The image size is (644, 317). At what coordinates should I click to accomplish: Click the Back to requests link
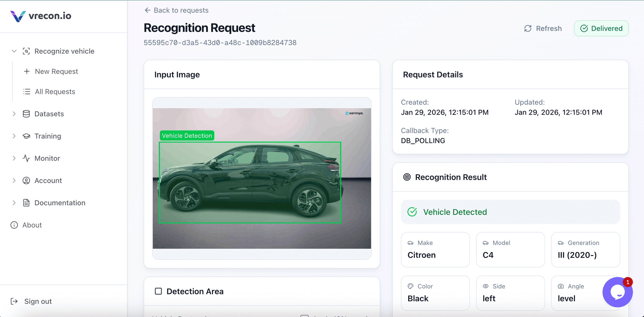tap(176, 10)
